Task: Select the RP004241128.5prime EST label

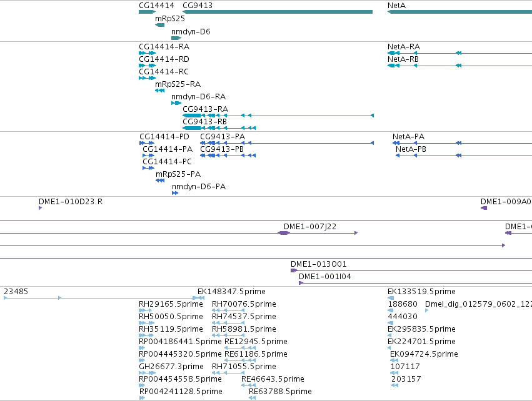Action: [x=181, y=392]
